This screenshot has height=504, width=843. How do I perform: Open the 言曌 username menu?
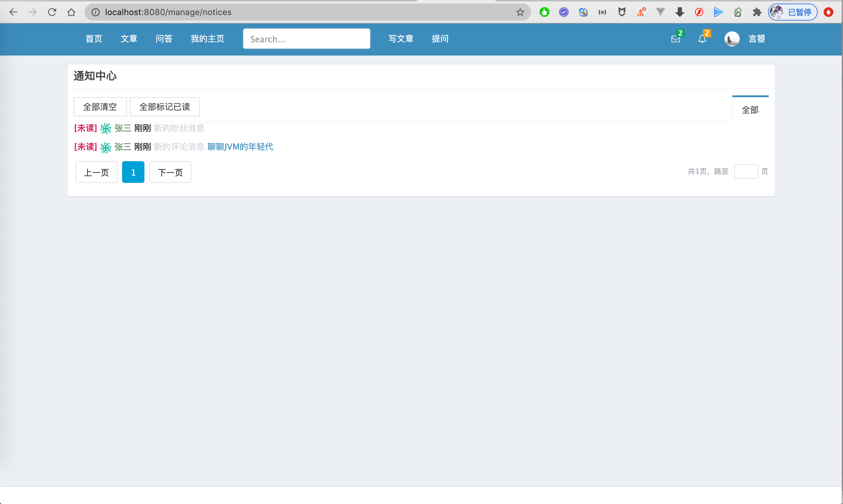[x=757, y=39]
